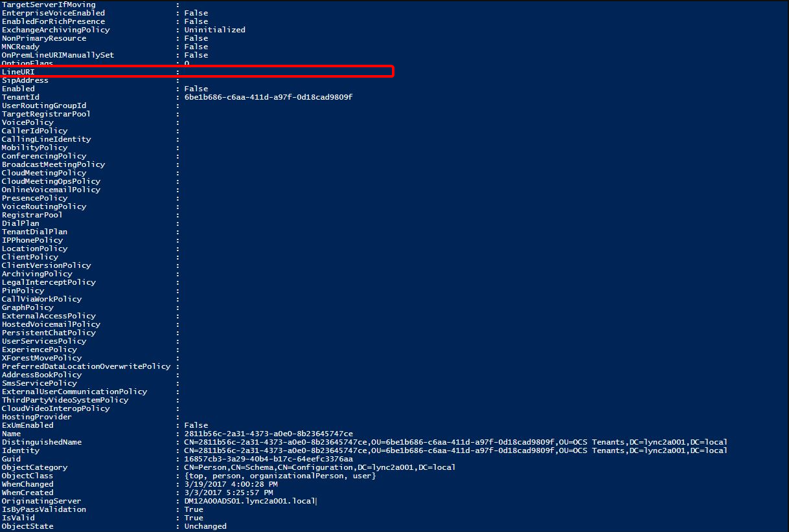Click the ClientVersionPolicy property name

[x=46, y=265]
